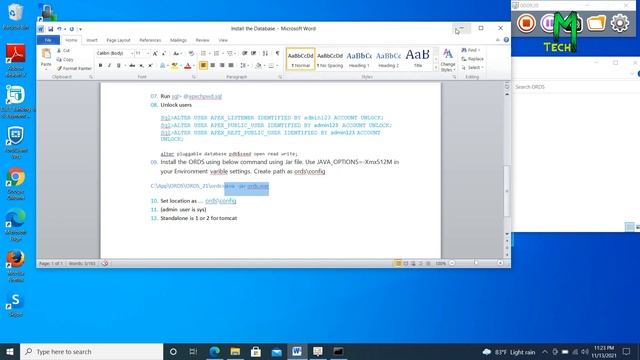Click the ords\config link in step 10
Image resolution: width=640 pixels, height=360 pixels.
(220, 201)
